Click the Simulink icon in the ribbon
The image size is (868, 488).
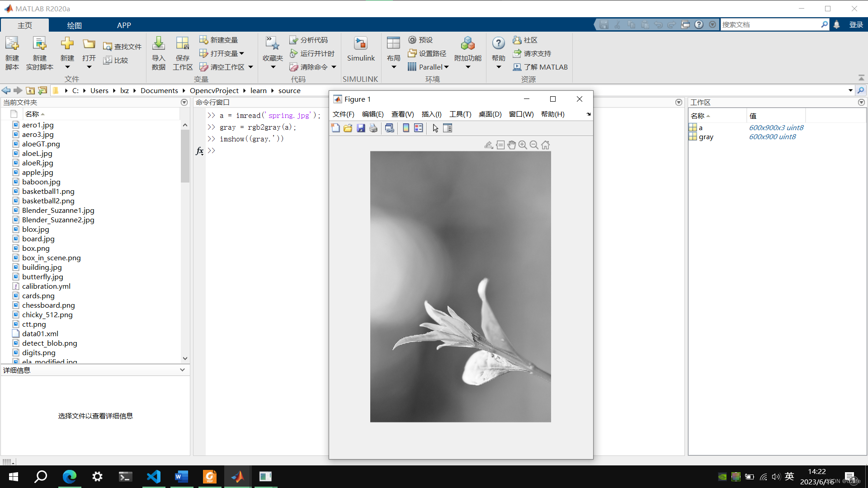click(360, 44)
